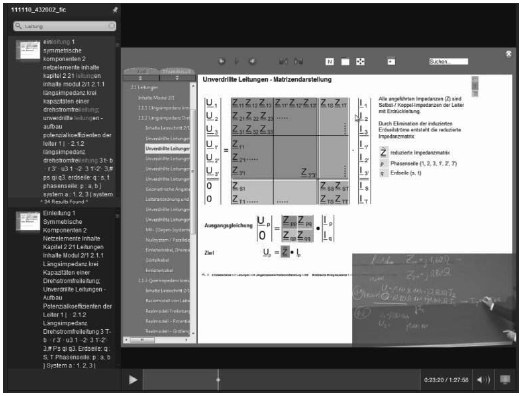Screen dimensions: 522x396
Task: Click the Leitung search field in the sidebar
Action: [65, 26]
